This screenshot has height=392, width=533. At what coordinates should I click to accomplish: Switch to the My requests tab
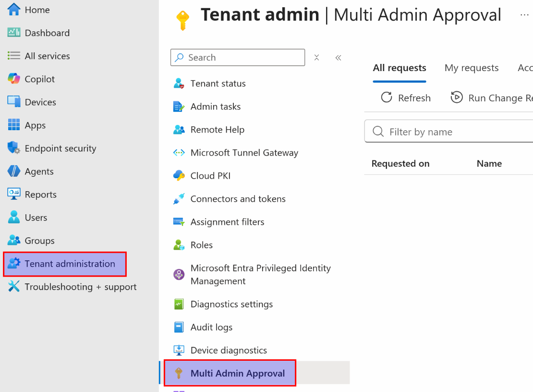[472, 68]
